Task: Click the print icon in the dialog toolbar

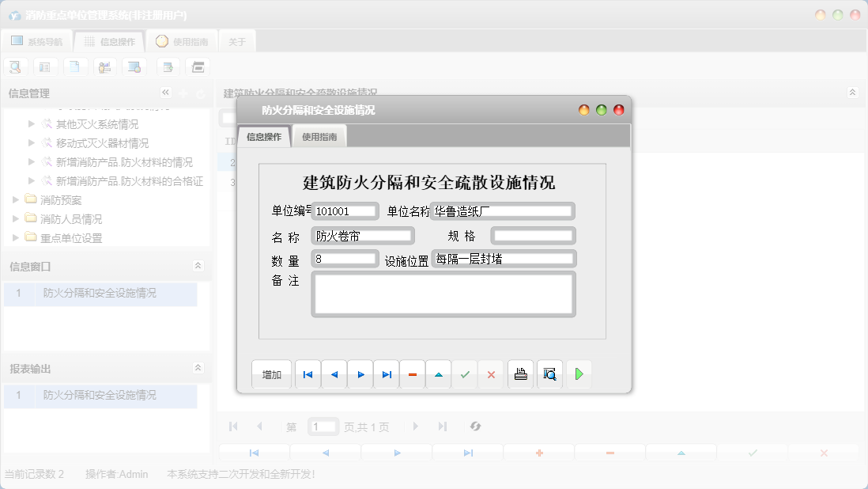Action: (520, 373)
